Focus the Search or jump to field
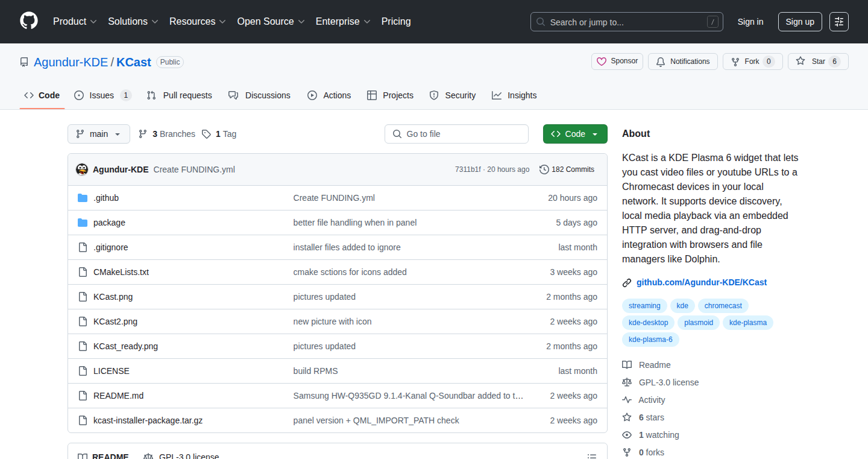The width and height of the screenshot is (868, 459). (x=627, y=22)
